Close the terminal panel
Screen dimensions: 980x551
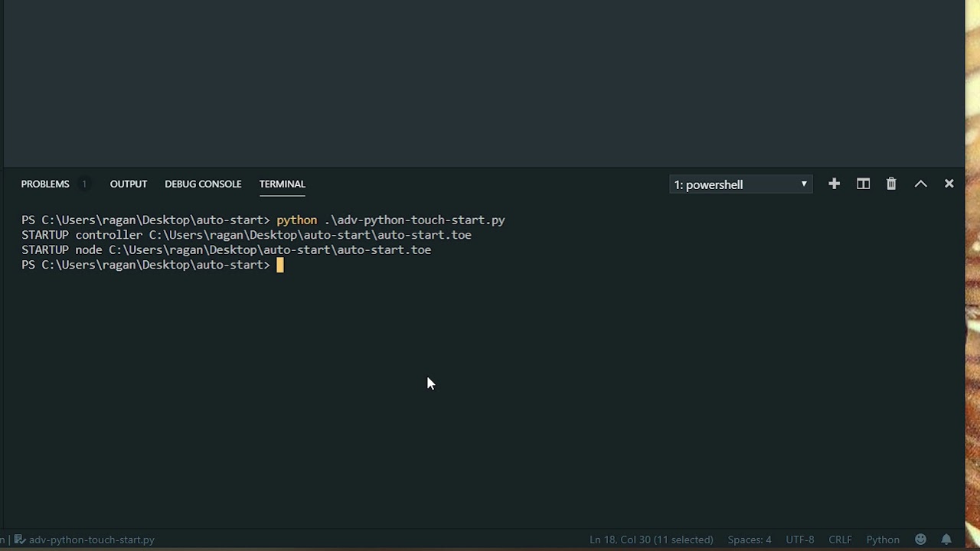point(949,184)
